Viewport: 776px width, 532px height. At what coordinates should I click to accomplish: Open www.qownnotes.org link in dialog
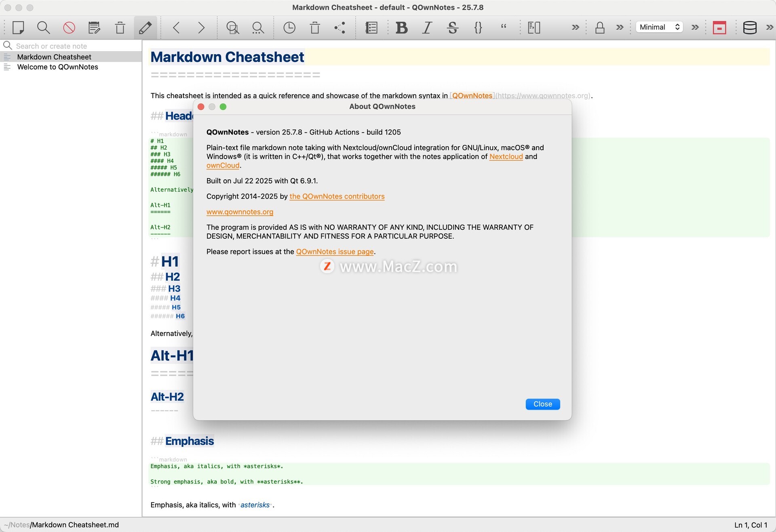[240, 212]
